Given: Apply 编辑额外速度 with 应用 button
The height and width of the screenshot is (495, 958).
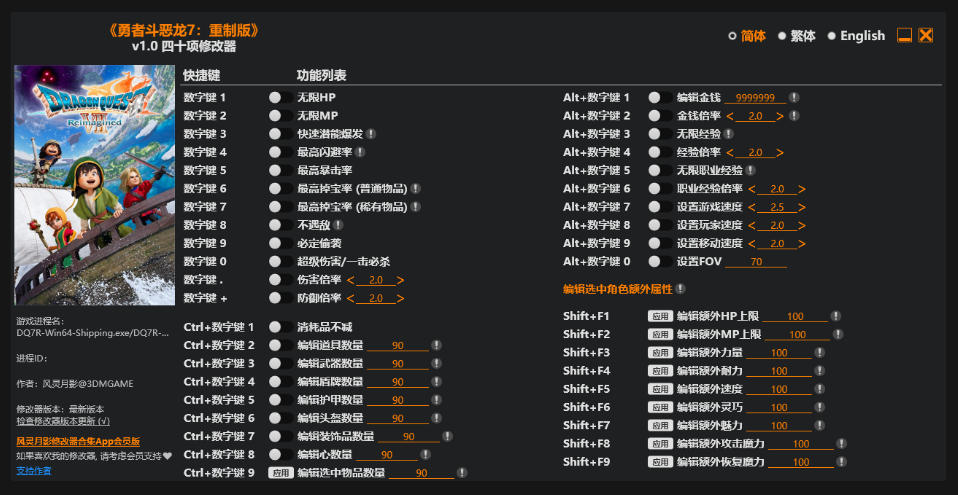Looking at the screenshot, I should [660, 389].
